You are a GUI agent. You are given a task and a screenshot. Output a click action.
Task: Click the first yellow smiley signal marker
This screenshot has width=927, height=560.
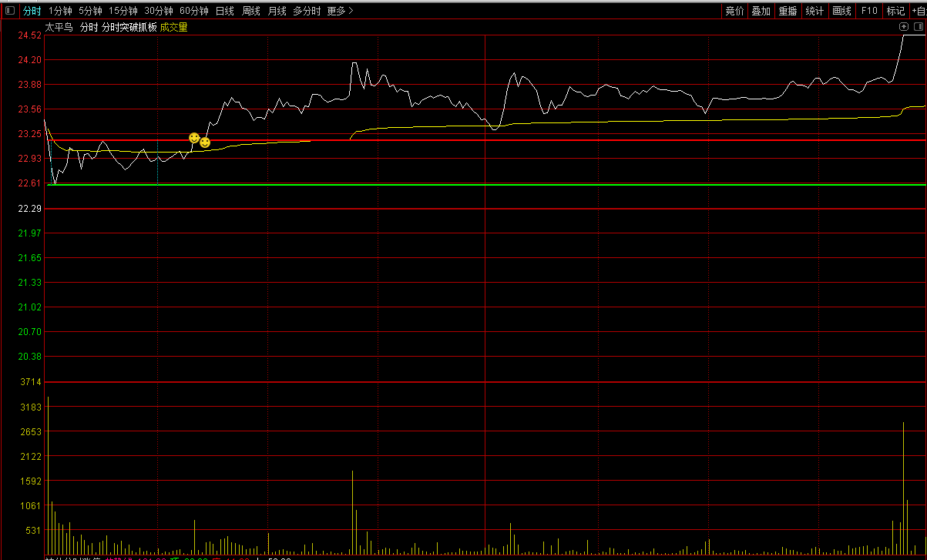[x=194, y=138]
